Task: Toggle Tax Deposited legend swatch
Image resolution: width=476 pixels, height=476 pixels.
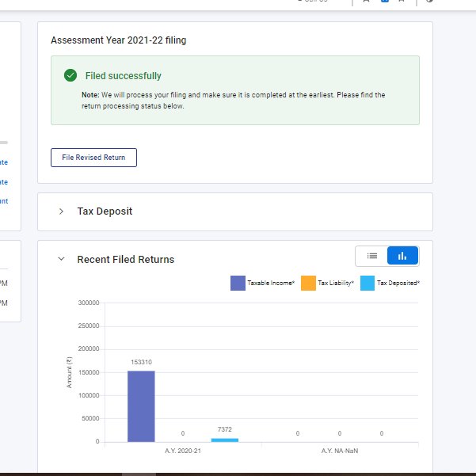Action: pyautogui.click(x=367, y=283)
